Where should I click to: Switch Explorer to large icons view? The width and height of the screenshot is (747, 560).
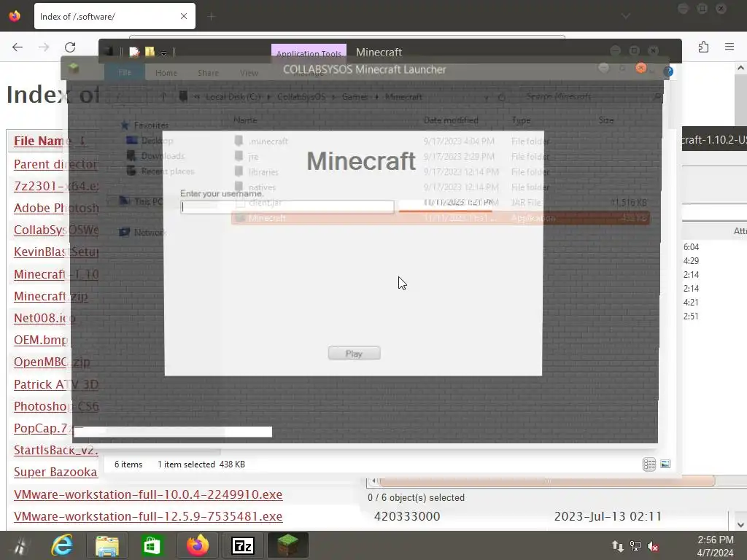click(x=665, y=464)
